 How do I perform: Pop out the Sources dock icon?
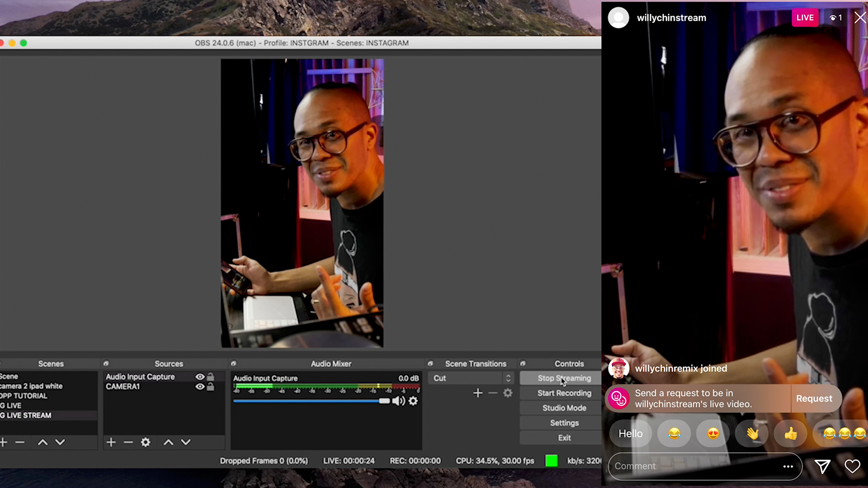click(x=106, y=363)
